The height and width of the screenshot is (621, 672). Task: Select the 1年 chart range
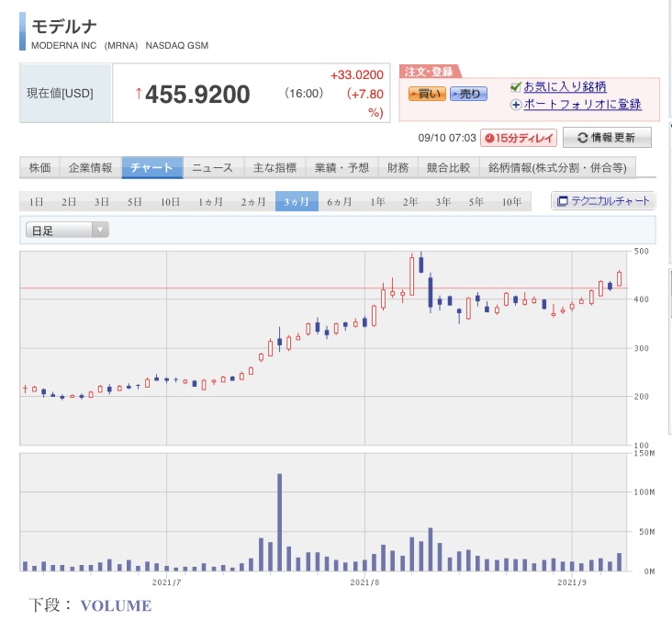click(x=377, y=201)
